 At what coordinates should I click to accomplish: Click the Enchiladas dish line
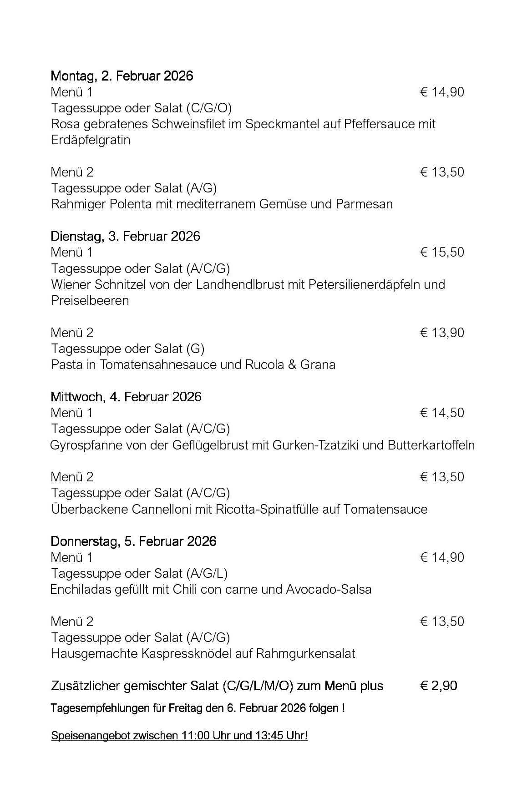[x=211, y=590]
